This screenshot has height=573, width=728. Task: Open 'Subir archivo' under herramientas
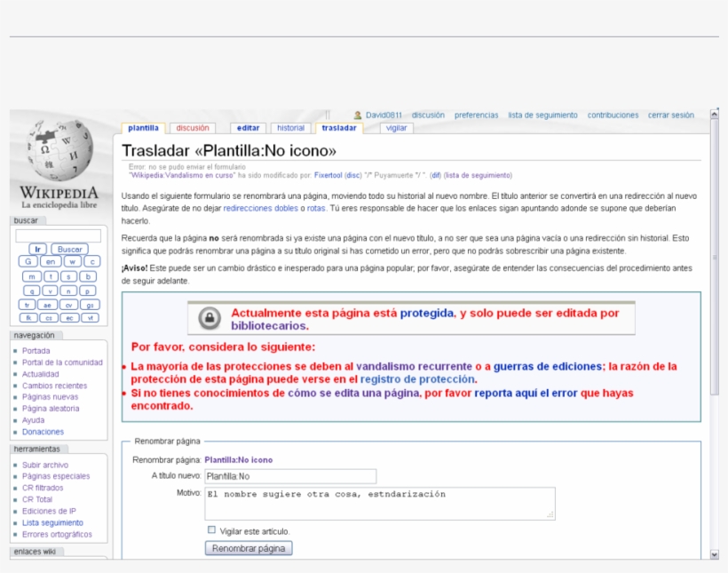tap(45, 466)
